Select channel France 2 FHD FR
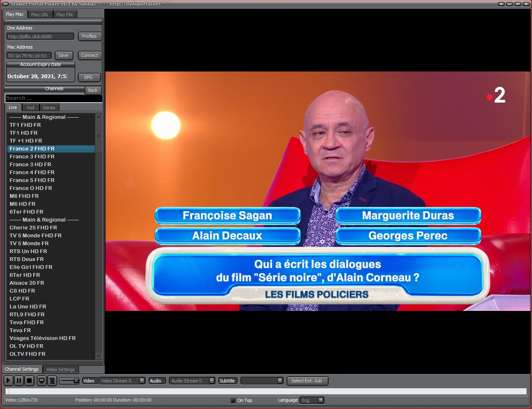The height and width of the screenshot is (409, 532). pos(52,149)
